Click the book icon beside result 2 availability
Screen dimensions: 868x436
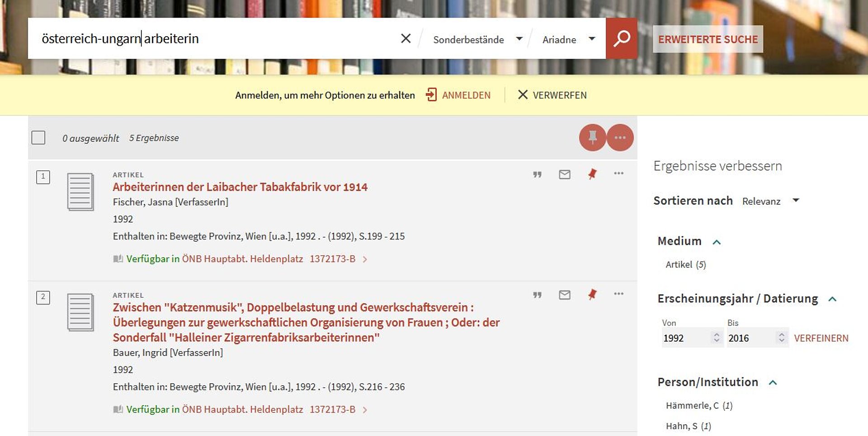tap(118, 409)
